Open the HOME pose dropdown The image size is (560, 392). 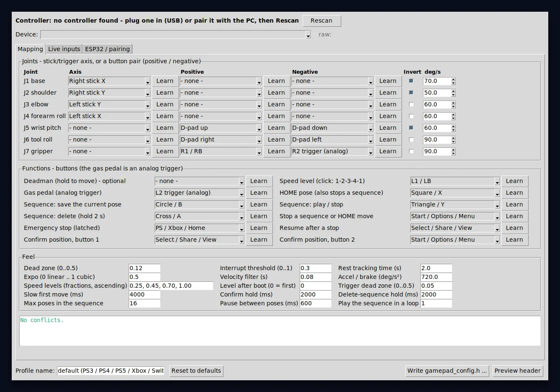[455, 193]
